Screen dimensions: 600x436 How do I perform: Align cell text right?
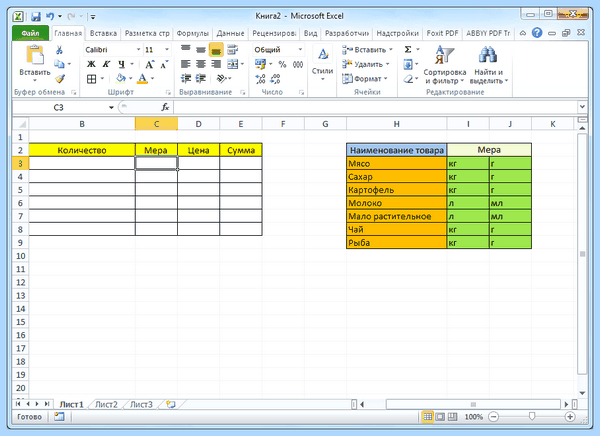[x=216, y=64]
